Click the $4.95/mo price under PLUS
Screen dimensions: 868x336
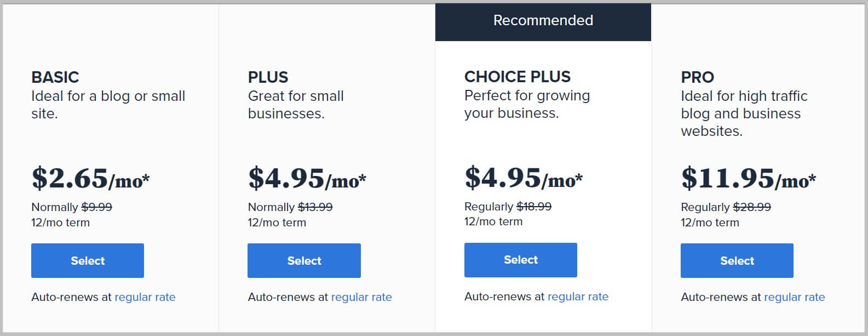click(307, 178)
